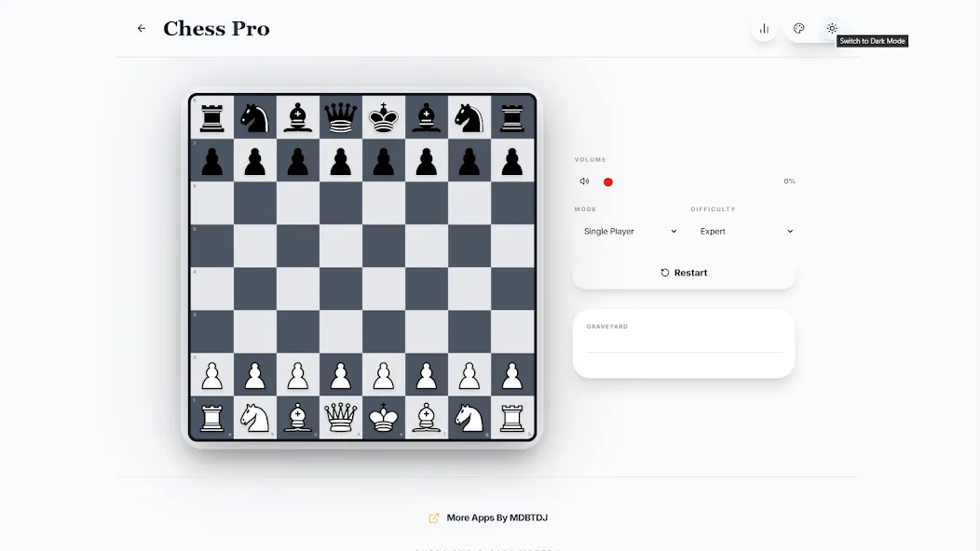Click the 0% volume value

tap(789, 181)
